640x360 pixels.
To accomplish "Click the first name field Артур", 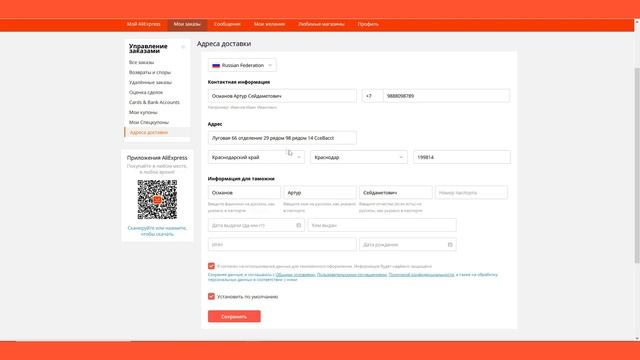I will point(320,193).
